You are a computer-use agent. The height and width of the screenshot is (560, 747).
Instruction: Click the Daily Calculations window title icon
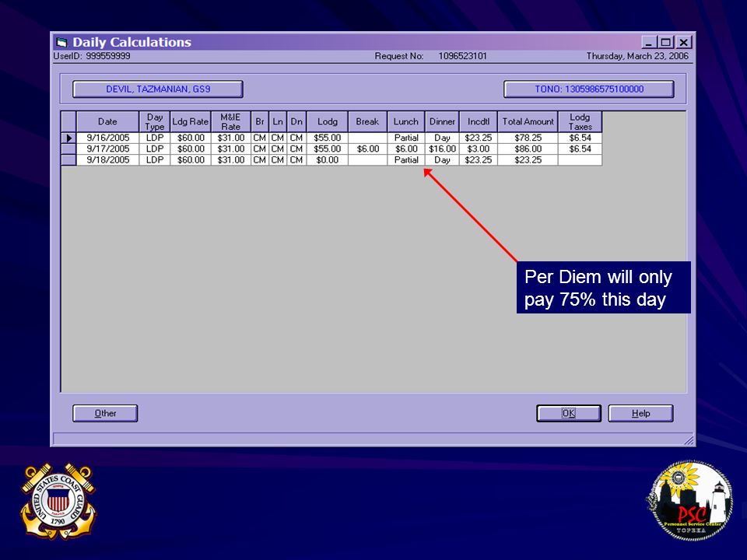click(x=61, y=42)
